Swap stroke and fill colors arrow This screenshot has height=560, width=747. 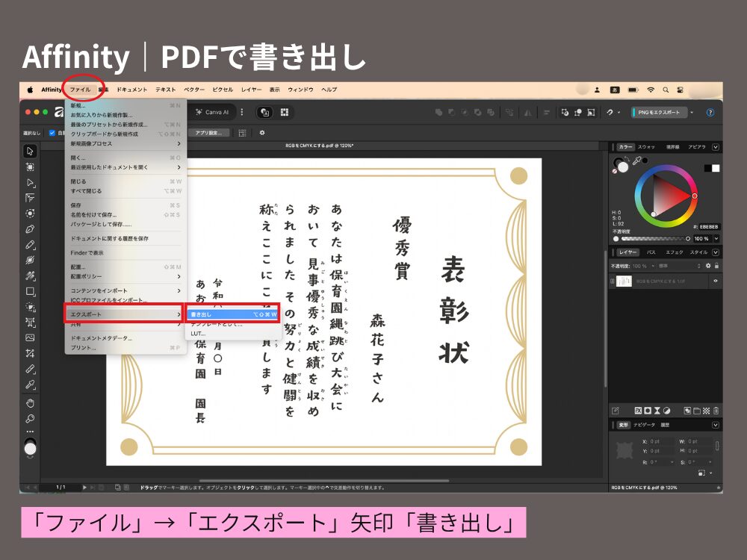pyautogui.click(x=627, y=160)
